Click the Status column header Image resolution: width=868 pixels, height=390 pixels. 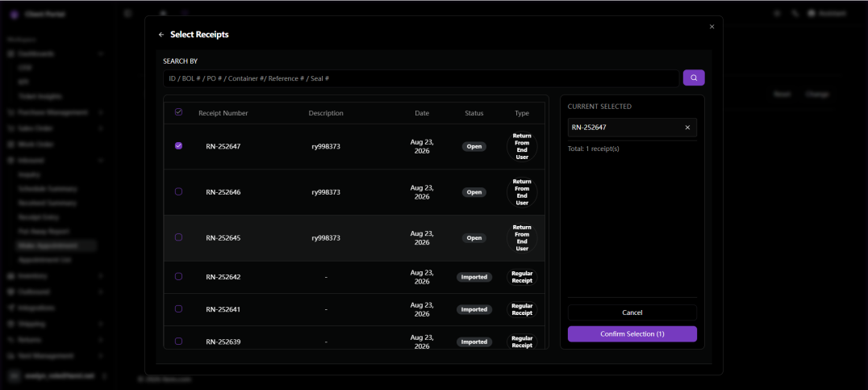click(474, 113)
